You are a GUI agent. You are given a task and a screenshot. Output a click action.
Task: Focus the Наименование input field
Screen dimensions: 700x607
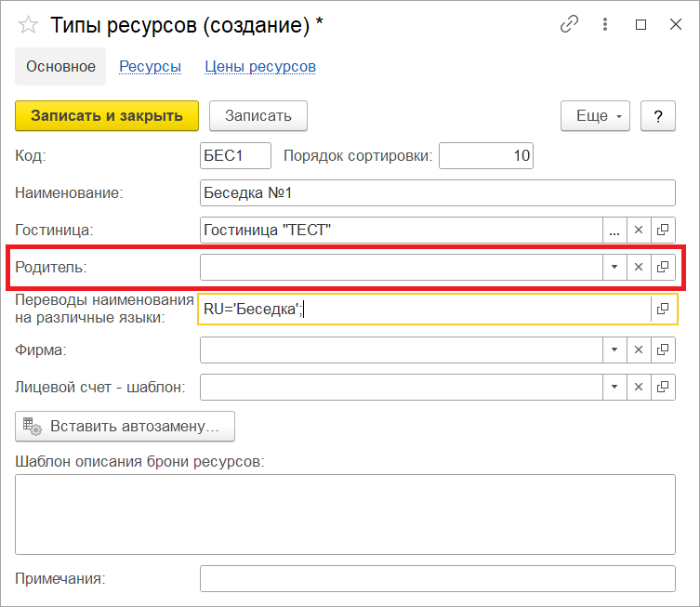click(438, 192)
